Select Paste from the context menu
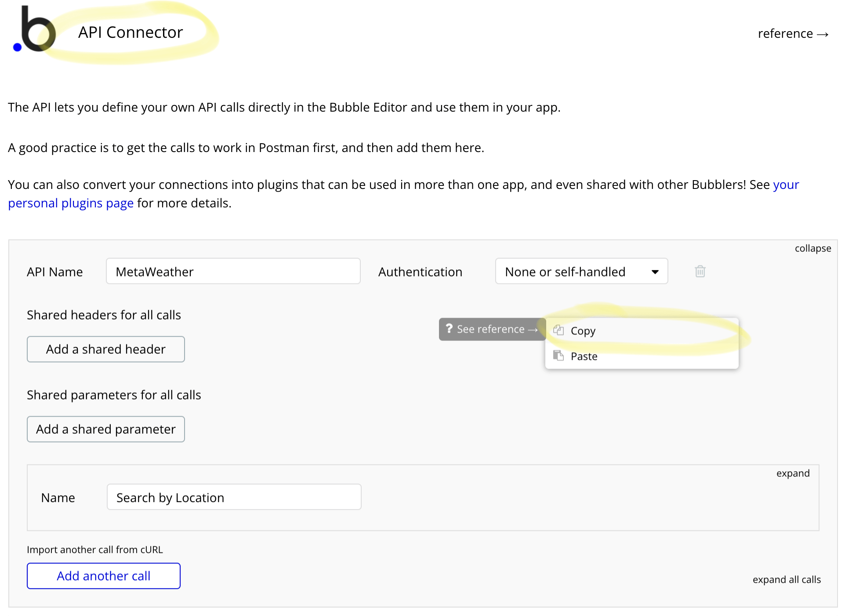The width and height of the screenshot is (845, 616). (x=584, y=356)
